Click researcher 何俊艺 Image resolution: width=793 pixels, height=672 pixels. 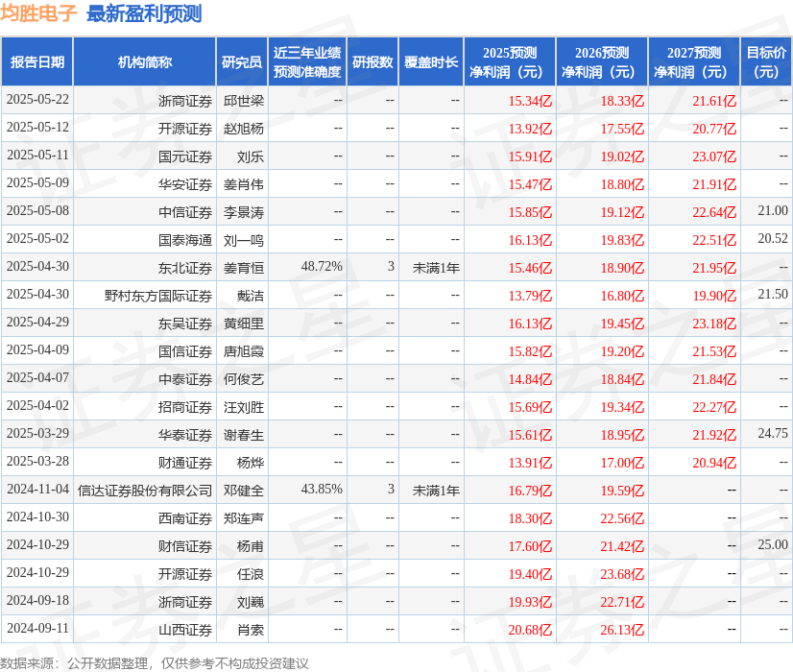pyautogui.click(x=244, y=379)
